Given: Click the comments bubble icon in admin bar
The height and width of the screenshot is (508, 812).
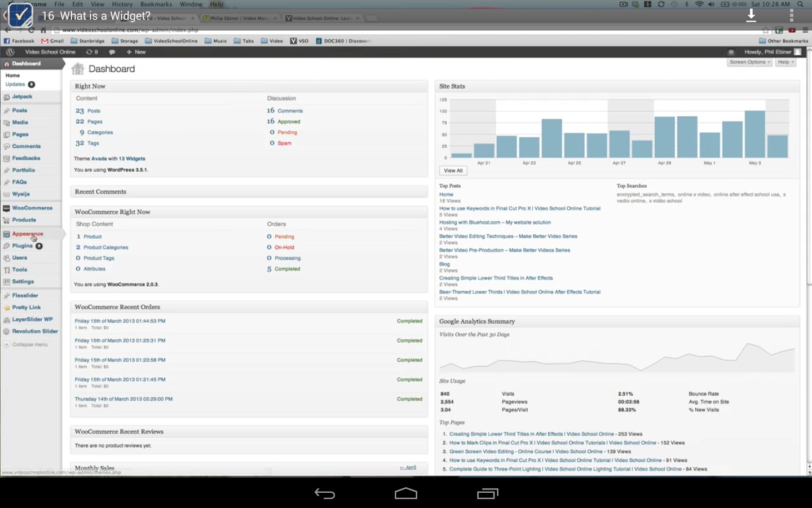Looking at the screenshot, I should 112,52.
